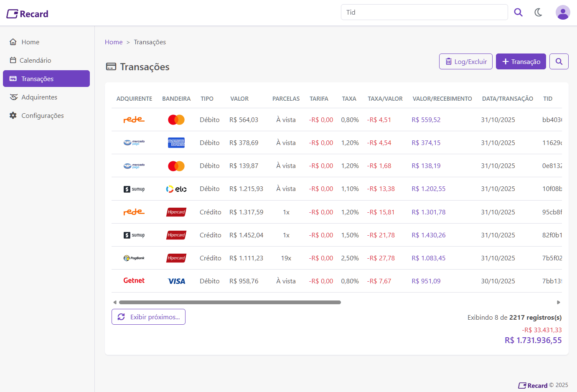
Task: Click the American Express brand icon
Action: (176, 143)
